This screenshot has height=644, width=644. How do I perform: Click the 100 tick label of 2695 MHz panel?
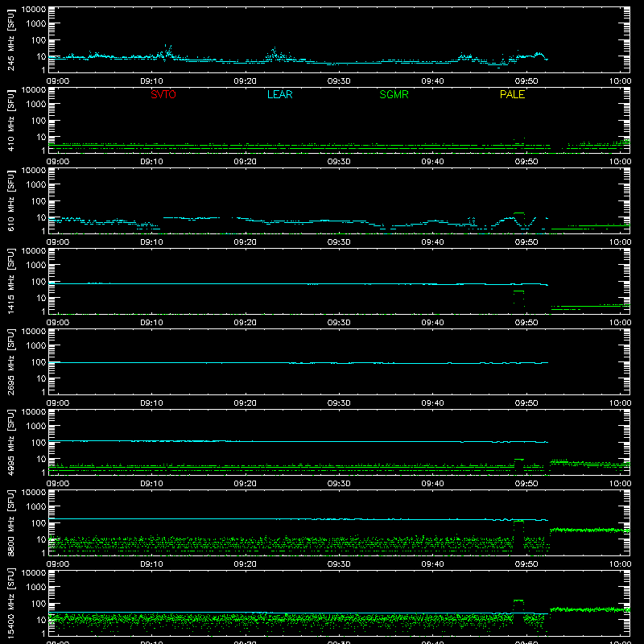[x=39, y=362]
